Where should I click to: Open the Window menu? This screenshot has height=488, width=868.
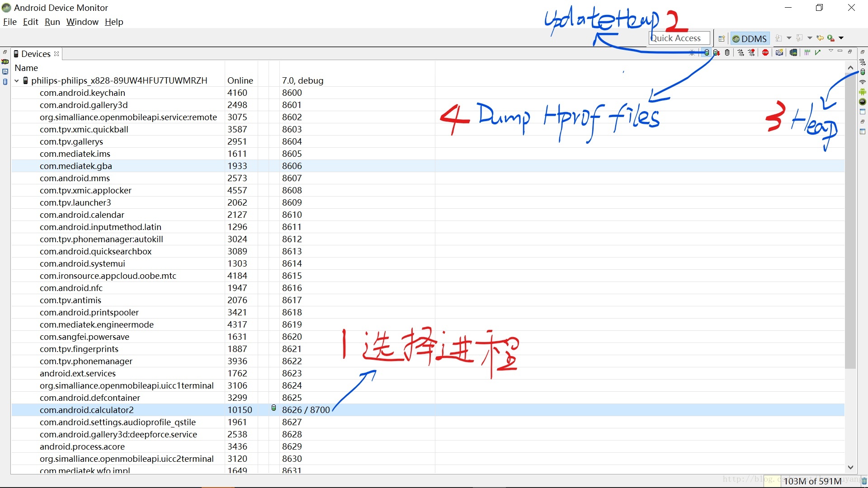pyautogui.click(x=82, y=22)
